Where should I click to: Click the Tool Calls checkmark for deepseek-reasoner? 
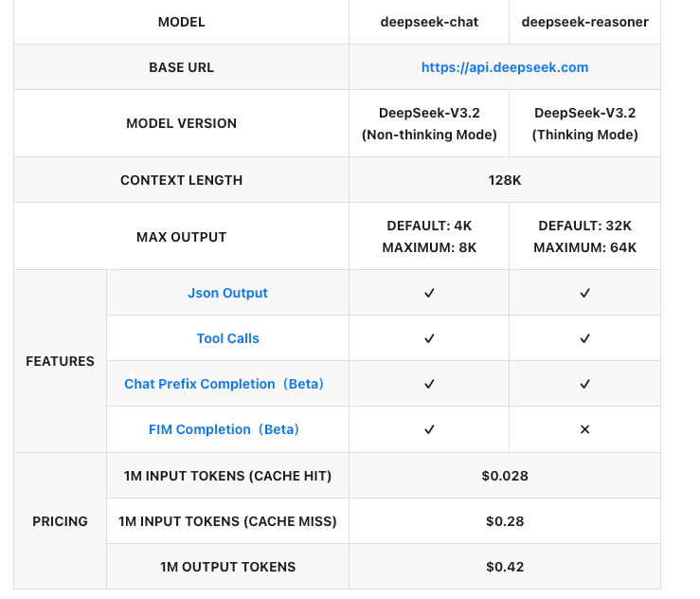coord(584,338)
